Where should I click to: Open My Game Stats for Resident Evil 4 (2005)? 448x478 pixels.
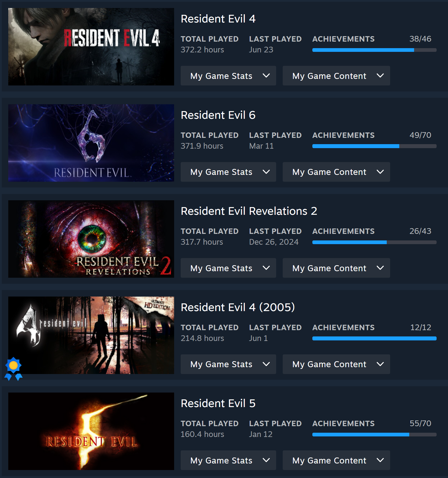(228, 364)
